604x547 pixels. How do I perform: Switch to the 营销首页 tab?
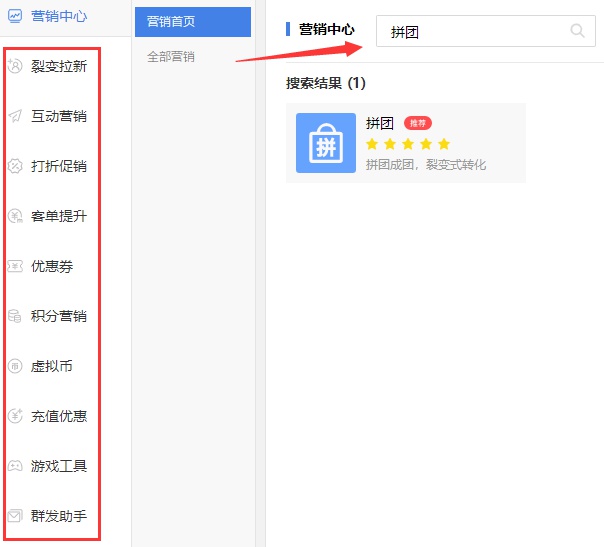click(x=193, y=22)
